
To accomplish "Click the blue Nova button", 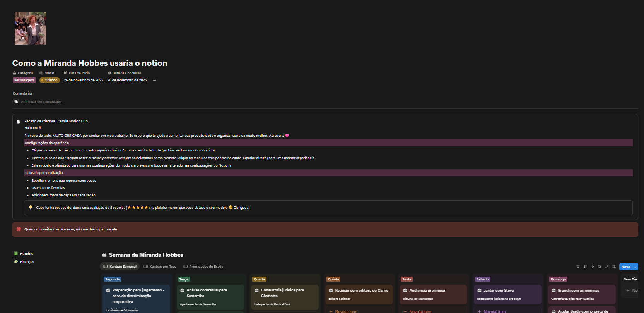I will tap(625, 267).
